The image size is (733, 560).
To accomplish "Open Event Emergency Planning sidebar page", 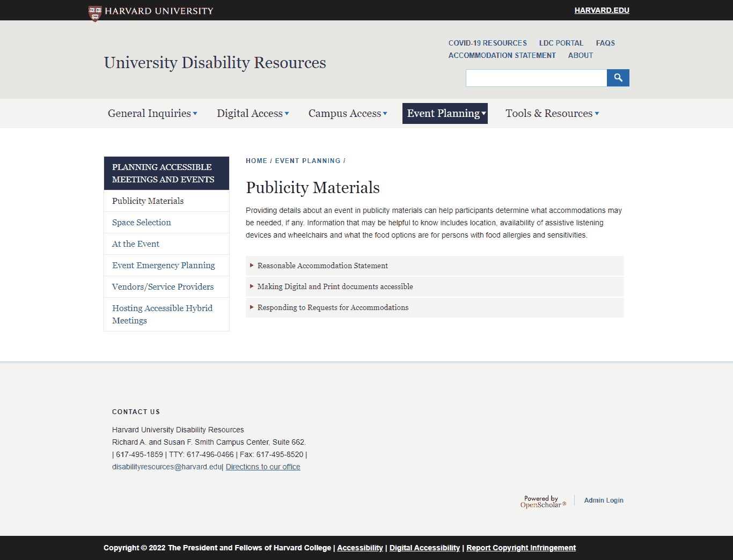I will [x=164, y=265].
